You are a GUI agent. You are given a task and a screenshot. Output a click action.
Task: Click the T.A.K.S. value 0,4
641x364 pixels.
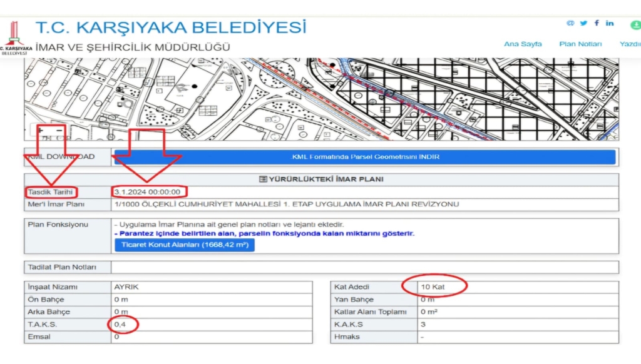(x=120, y=325)
